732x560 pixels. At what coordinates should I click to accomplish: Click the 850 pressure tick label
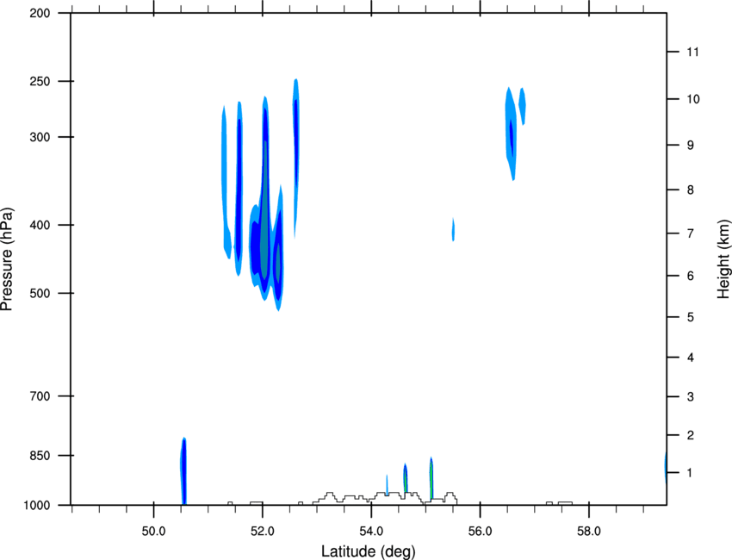pyautogui.click(x=40, y=456)
